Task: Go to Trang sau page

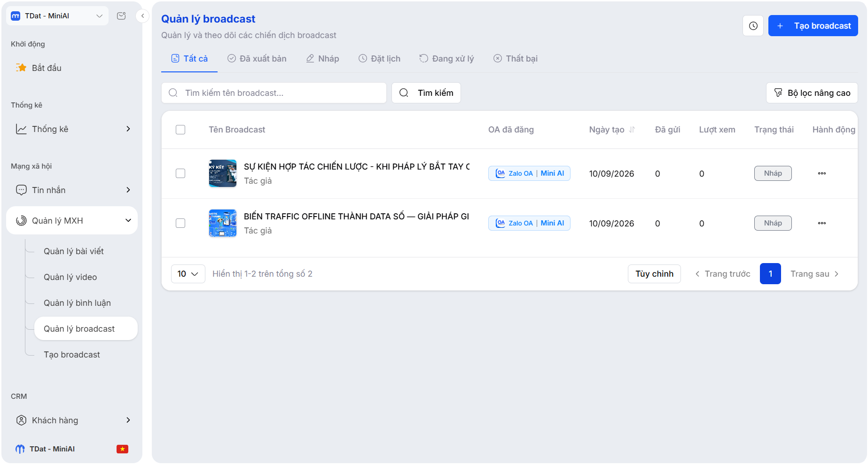Action: [814, 274]
